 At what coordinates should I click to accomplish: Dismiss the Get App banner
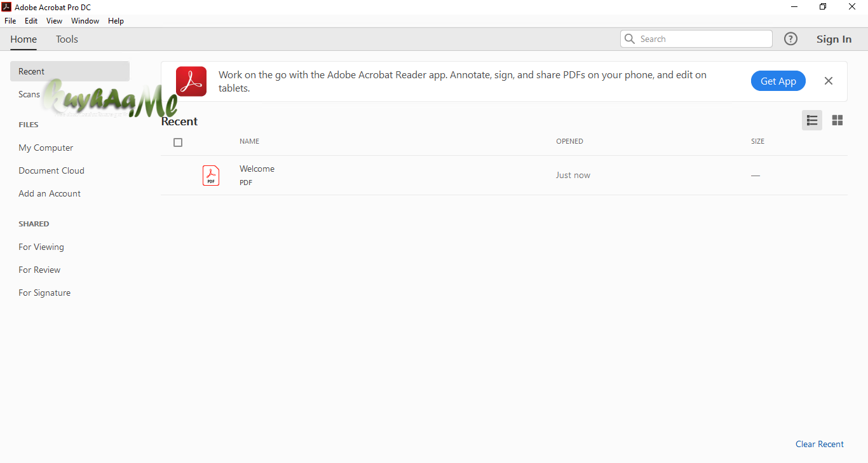click(x=829, y=81)
